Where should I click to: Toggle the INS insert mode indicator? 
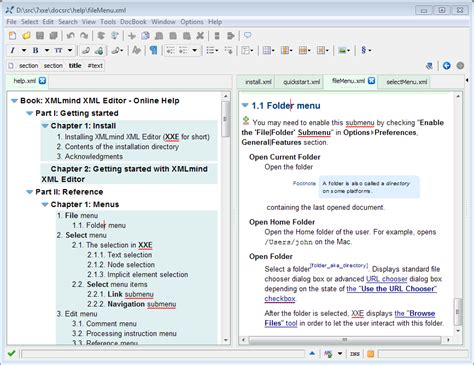click(355, 354)
